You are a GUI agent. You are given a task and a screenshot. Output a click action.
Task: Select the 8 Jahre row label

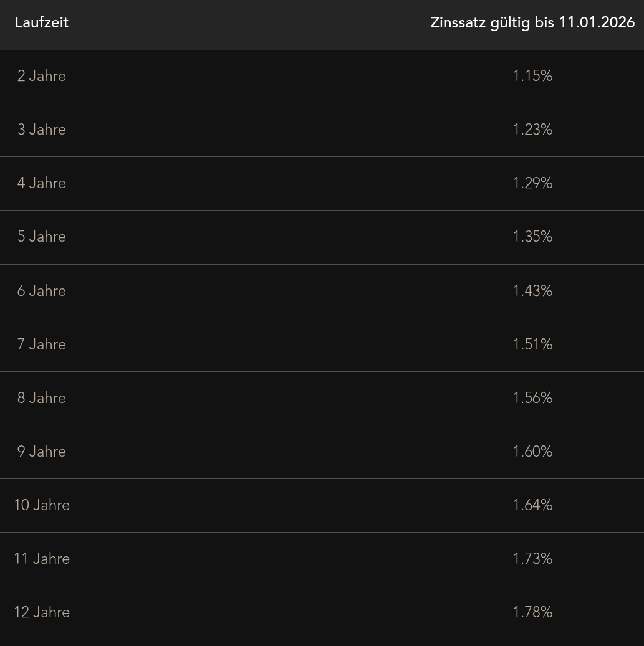point(42,398)
